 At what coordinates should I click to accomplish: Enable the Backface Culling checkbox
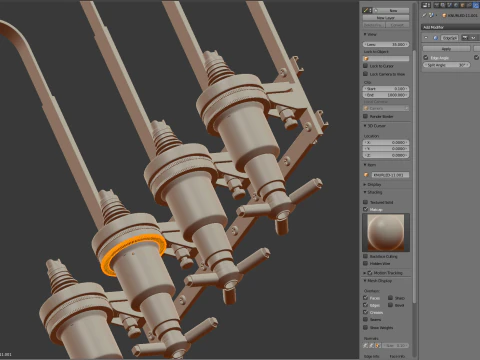[365, 256]
